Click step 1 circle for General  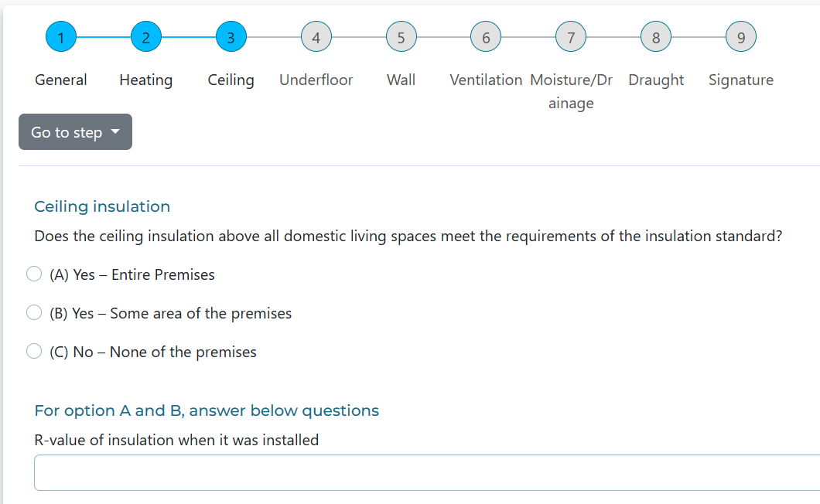coord(61,36)
